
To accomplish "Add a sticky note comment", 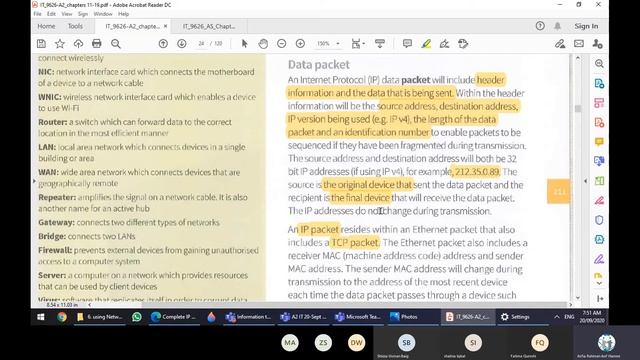I will 407,44.
